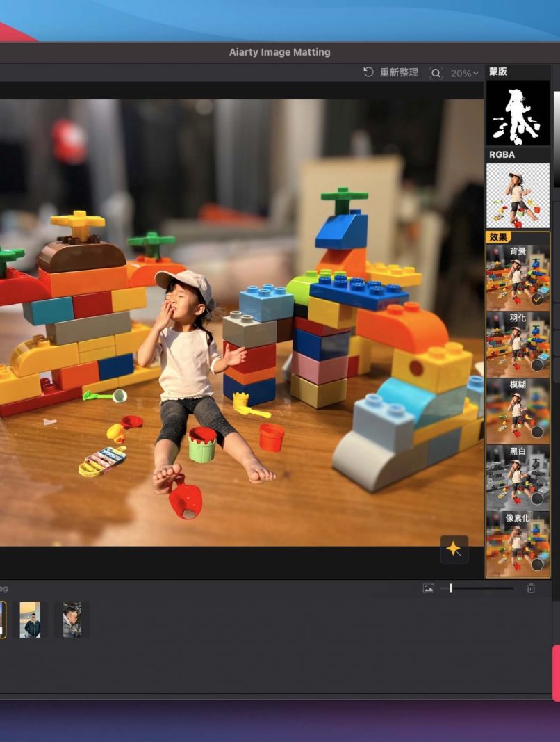Image resolution: width=560 pixels, height=742 pixels.
Task: Enable the 模糊 blur effect circle
Action: [537, 432]
